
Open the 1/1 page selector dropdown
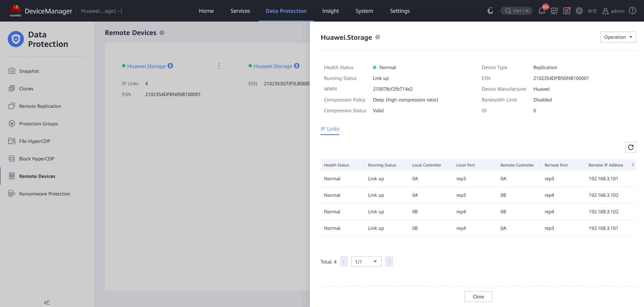[366, 262]
